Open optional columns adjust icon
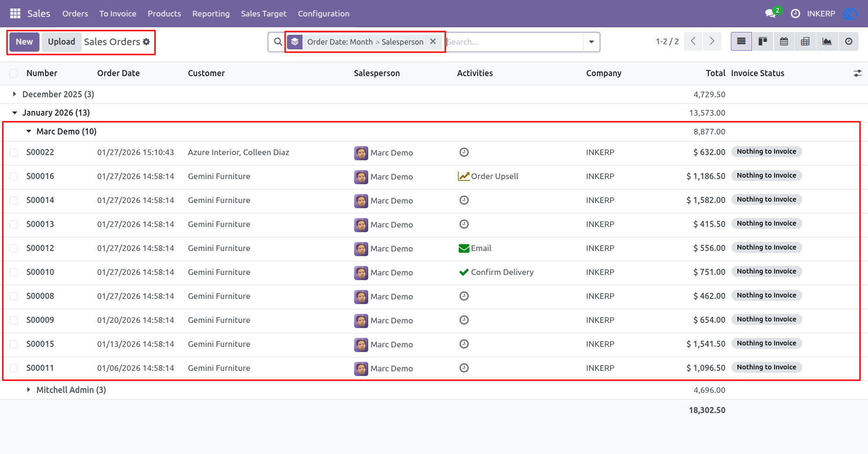The height and width of the screenshot is (454, 868). click(x=858, y=73)
